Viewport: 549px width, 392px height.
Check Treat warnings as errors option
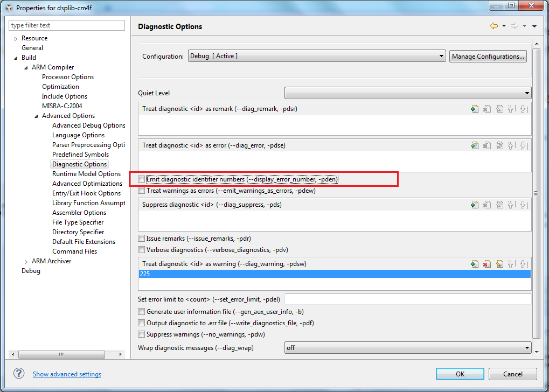[142, 191]
